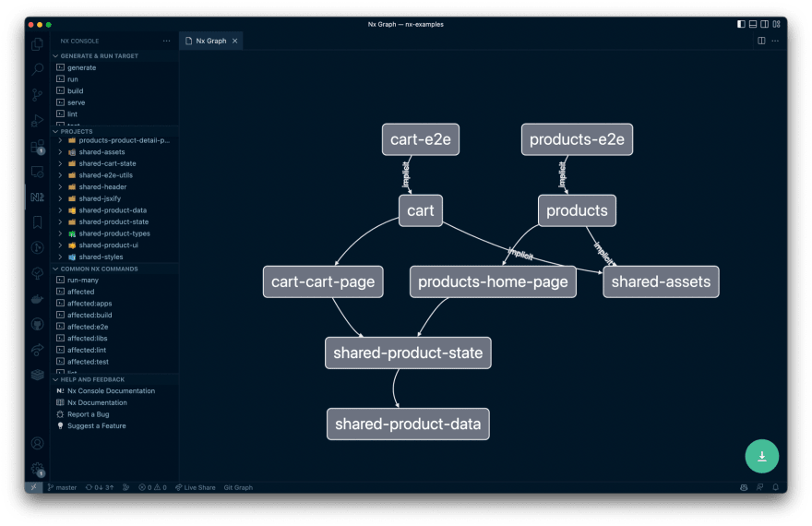This screenshot has height=526, width=812.
Task: Click errors and warnings count in status bar
Action: pos(152,487)
